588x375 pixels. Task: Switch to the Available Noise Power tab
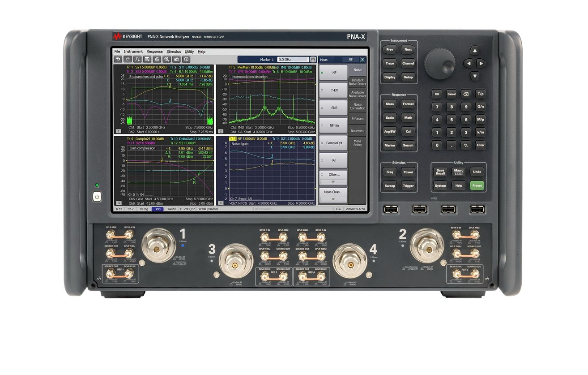358,94
